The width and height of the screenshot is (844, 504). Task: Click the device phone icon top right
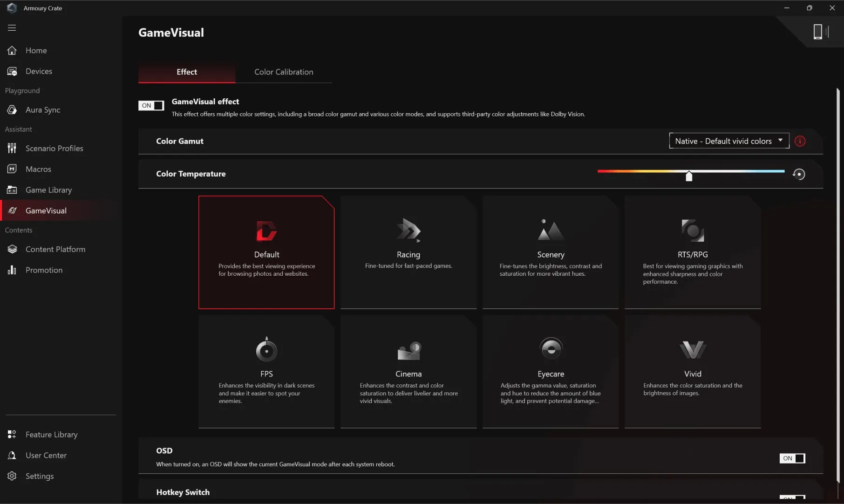tap(818, 32)
